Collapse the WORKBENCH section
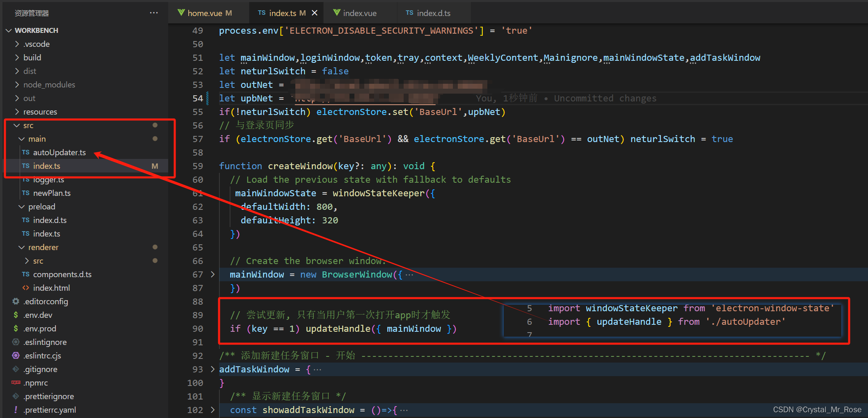868x418 pixels. [x=9, y=30]
